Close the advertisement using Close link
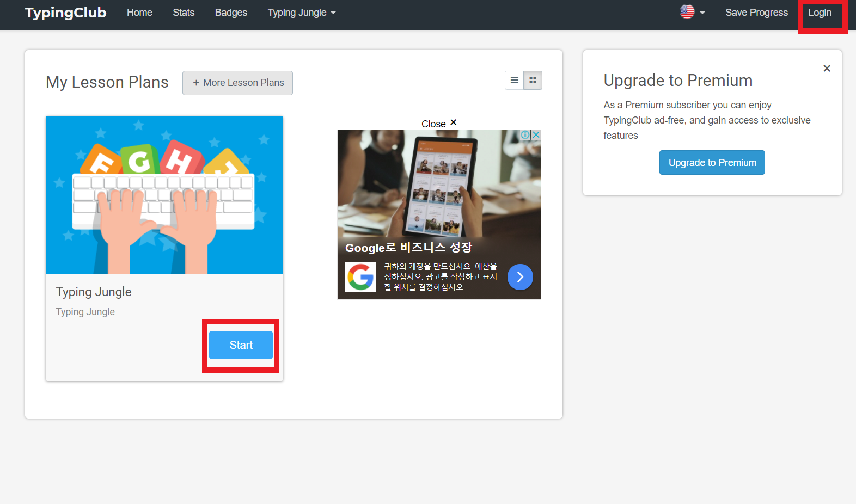Viewport: 856px width, 504px height. [x=439, y=124]
